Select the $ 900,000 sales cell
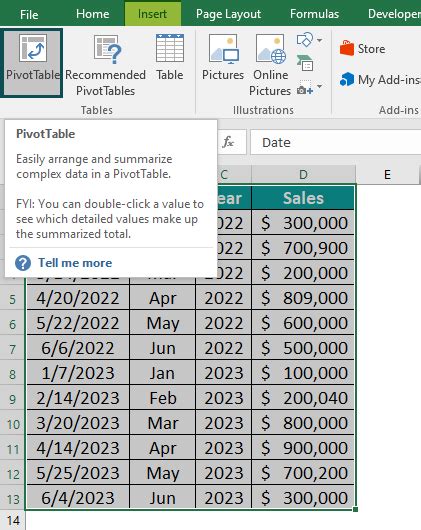This screenshot has height=530, width=421. pyautogui.click(x=303, y=448)
